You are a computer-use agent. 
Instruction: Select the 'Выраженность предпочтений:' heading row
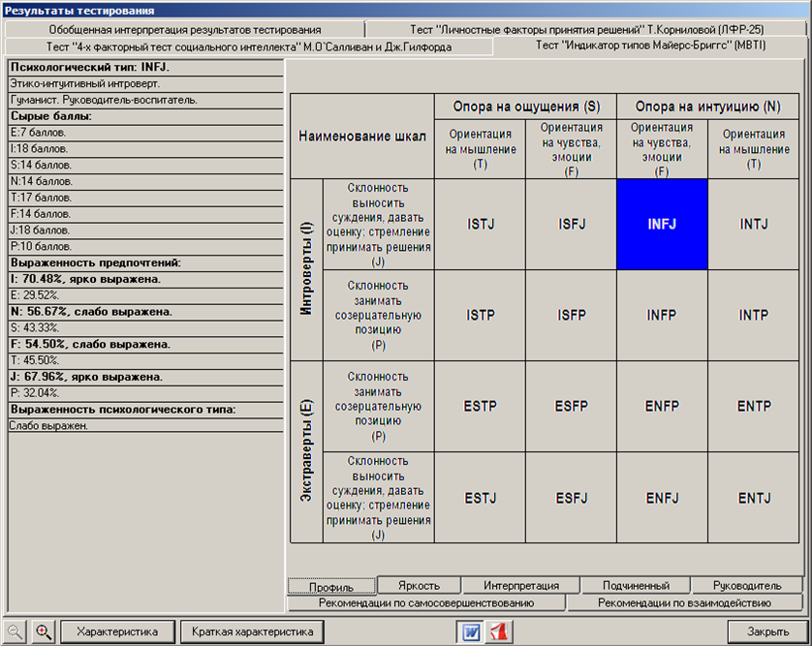click(x=146, y=263)
